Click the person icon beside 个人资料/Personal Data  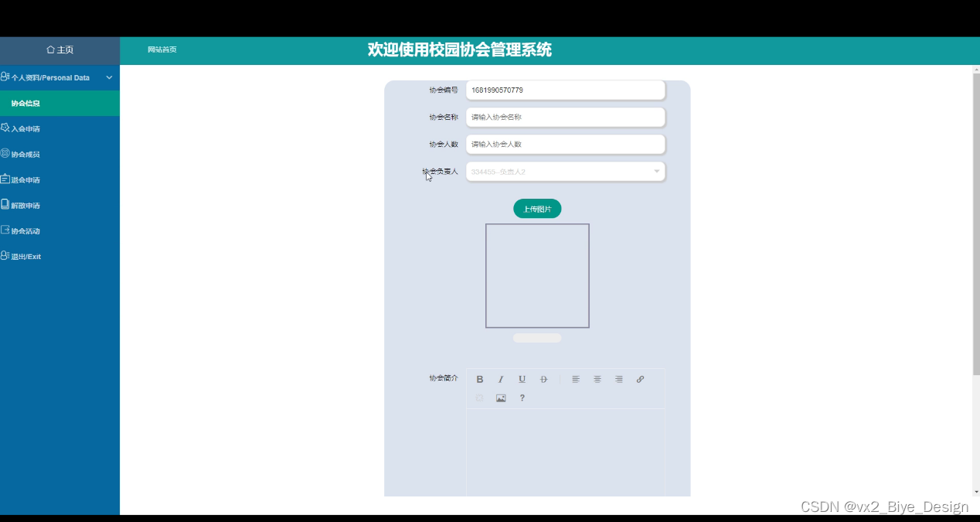point(5,77)
